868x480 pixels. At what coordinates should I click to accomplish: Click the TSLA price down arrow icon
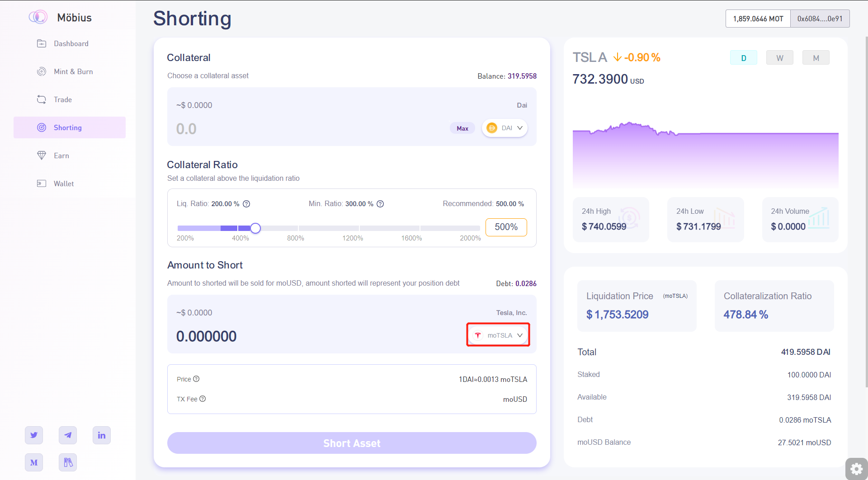tap(617, 57)
